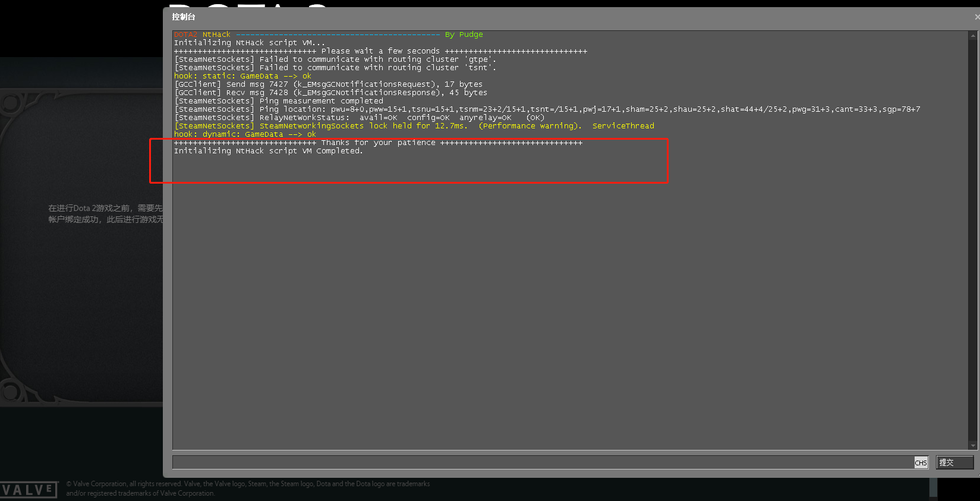980x501 pixels.
Task: Click the Chinese Dota 2 notice text
Action: click(105, 214)
